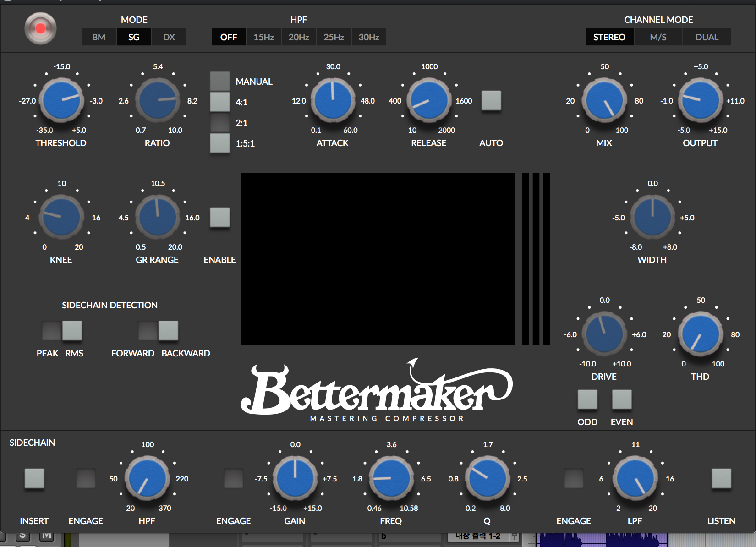Click the DRIVE knob

(x=605, y=334)
